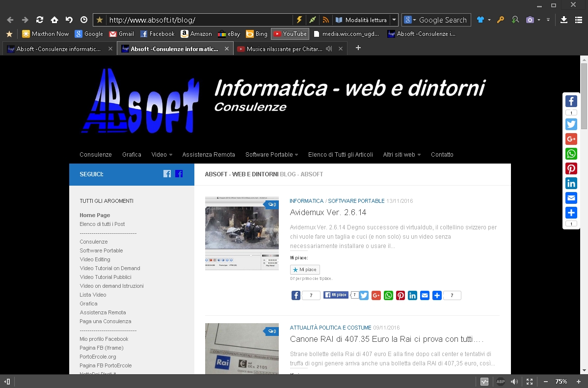
Task: Share on LinkedIn from floating sidebar
Action: [571, 183]
